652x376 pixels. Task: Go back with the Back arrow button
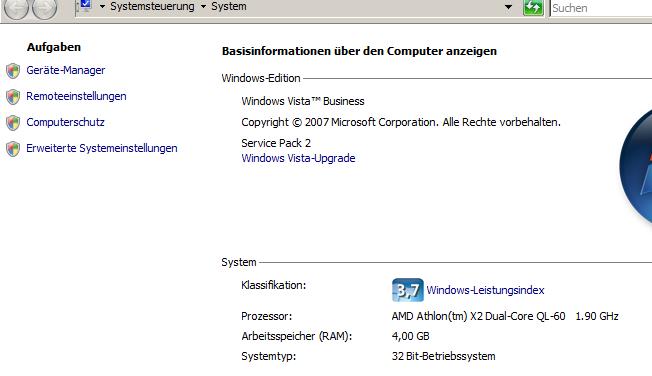click(16, 6)
